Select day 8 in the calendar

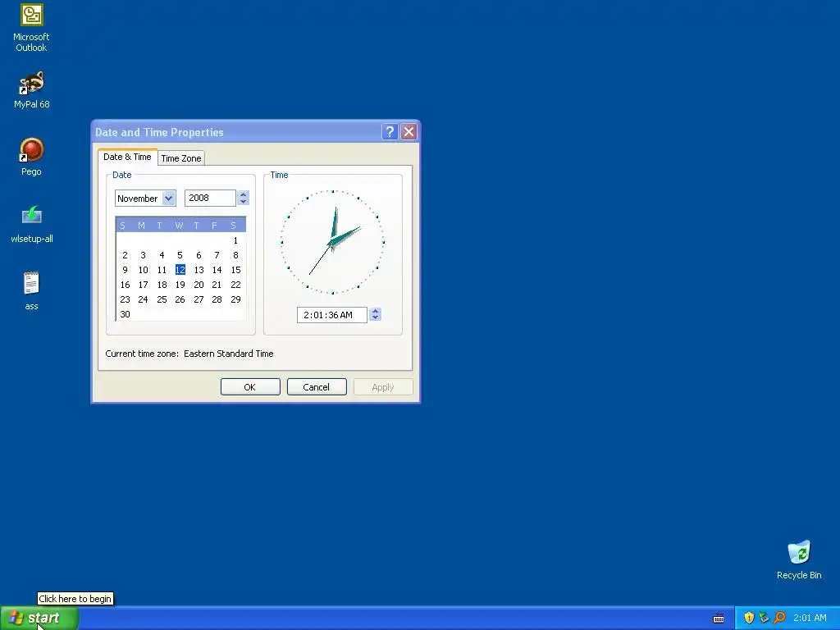(x=235, y=255)
